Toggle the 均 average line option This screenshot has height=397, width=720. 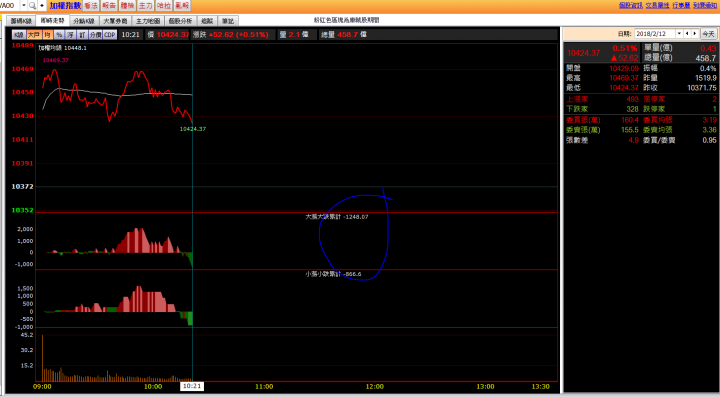point(47,35)
